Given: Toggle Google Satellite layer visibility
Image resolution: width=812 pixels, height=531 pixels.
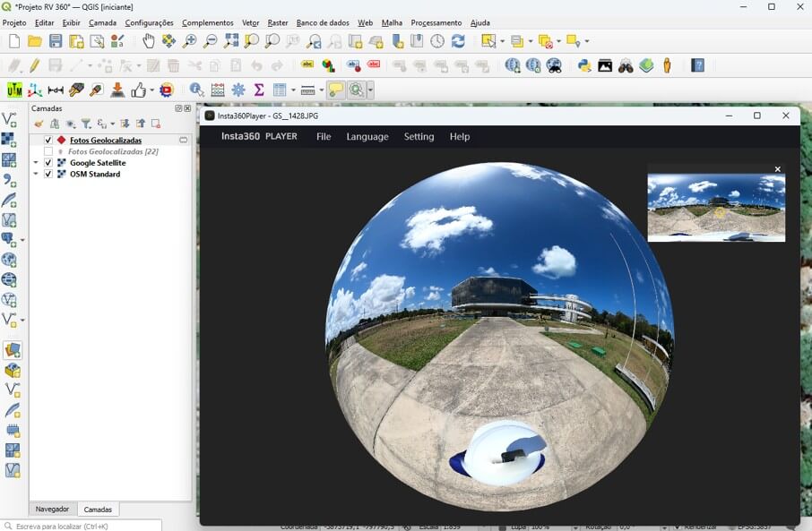Looking at the screenshot, I should 48,163.
